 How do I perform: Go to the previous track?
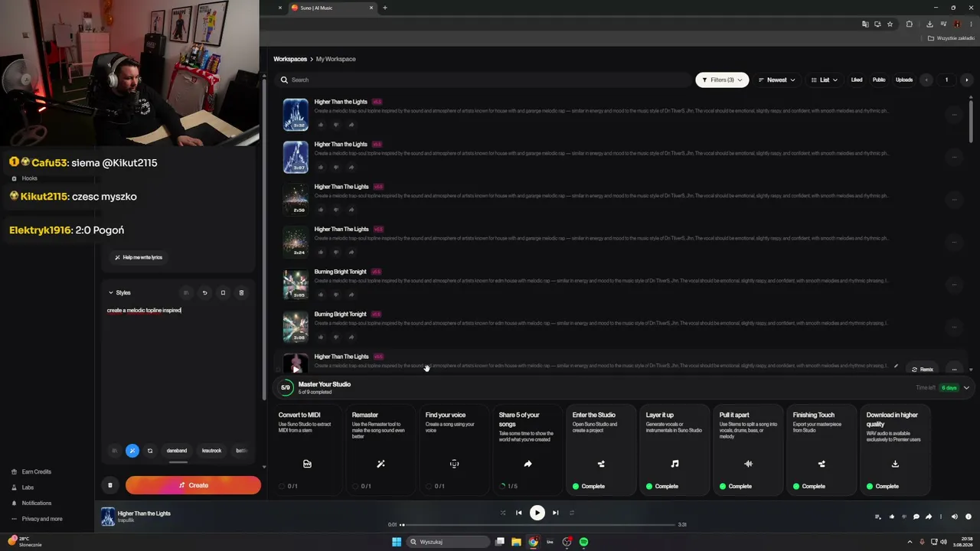(518, 513)
